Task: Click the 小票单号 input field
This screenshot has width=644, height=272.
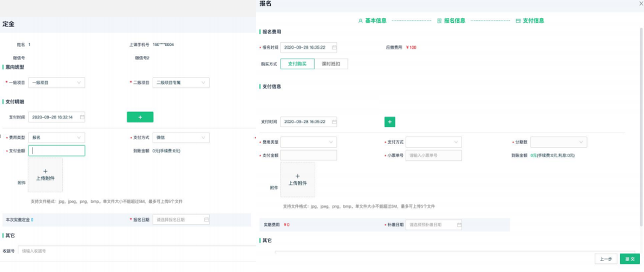Action: (433, 156)
